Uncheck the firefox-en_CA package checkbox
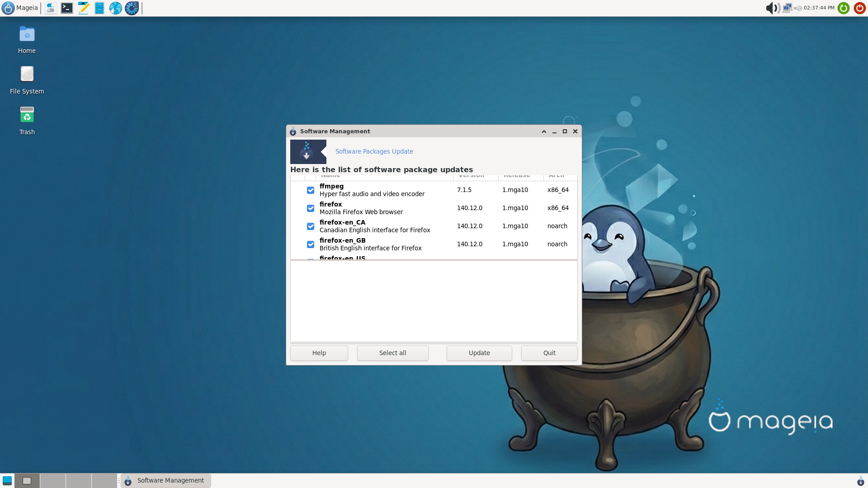Screen dimensions: 868x488 (x=311, y=226)
